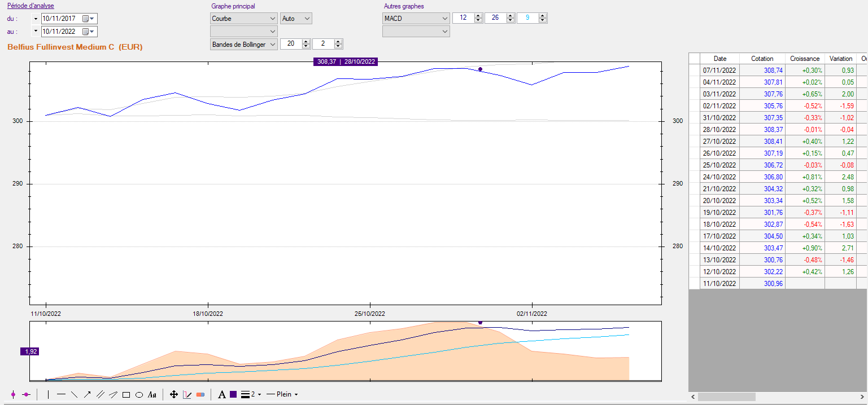The width and height of the screenshot is (868, 405).
Task: Click the Période d'analyse link
Action: tap(30, 6)
